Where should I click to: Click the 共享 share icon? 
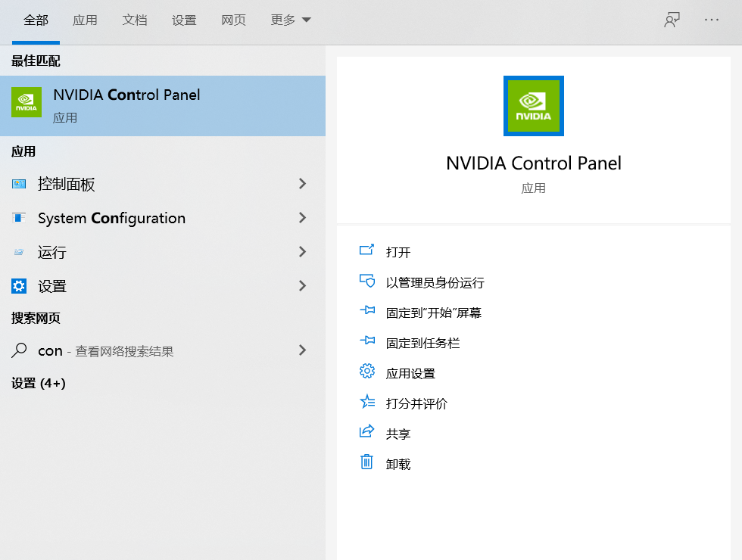(366, 433)
